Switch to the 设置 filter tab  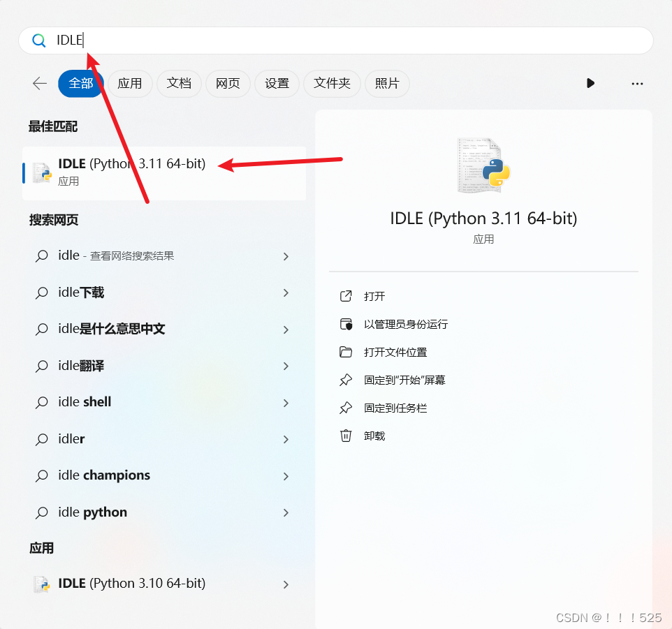tap(277, 84)
